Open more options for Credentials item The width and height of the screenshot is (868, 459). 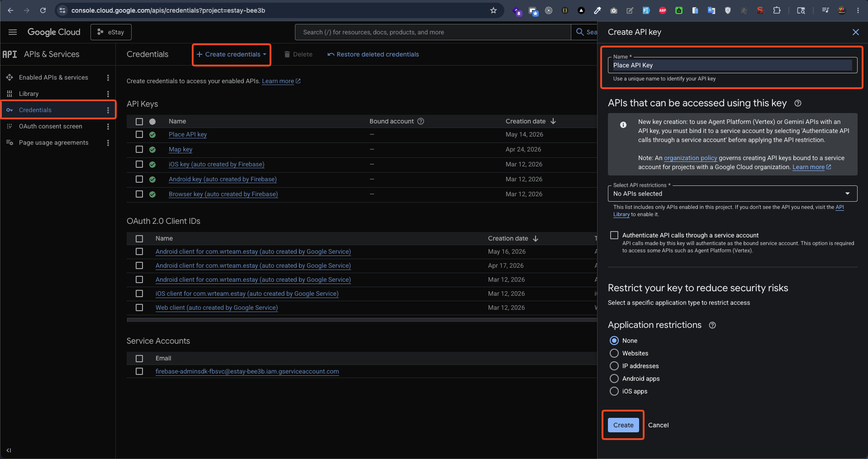coord(108,110)
